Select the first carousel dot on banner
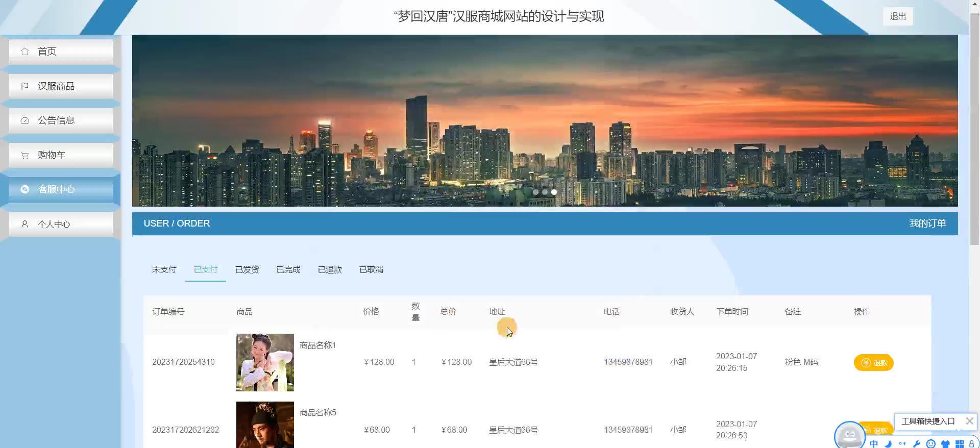 pyautogui.click(x=535, y=192)
